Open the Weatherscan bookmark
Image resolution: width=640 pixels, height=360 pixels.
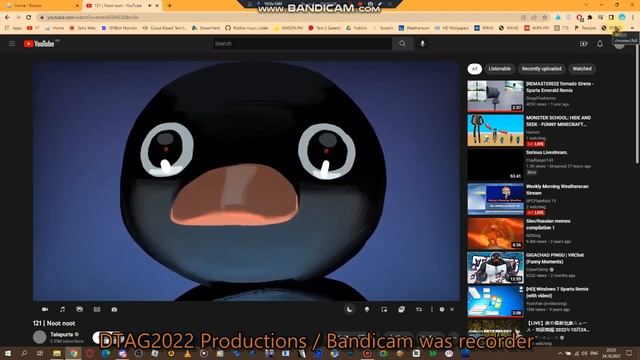click(x=414, y=28)
